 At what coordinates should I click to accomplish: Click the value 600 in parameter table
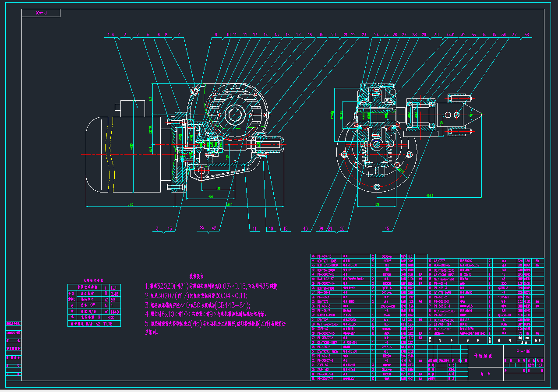point(111,318)
